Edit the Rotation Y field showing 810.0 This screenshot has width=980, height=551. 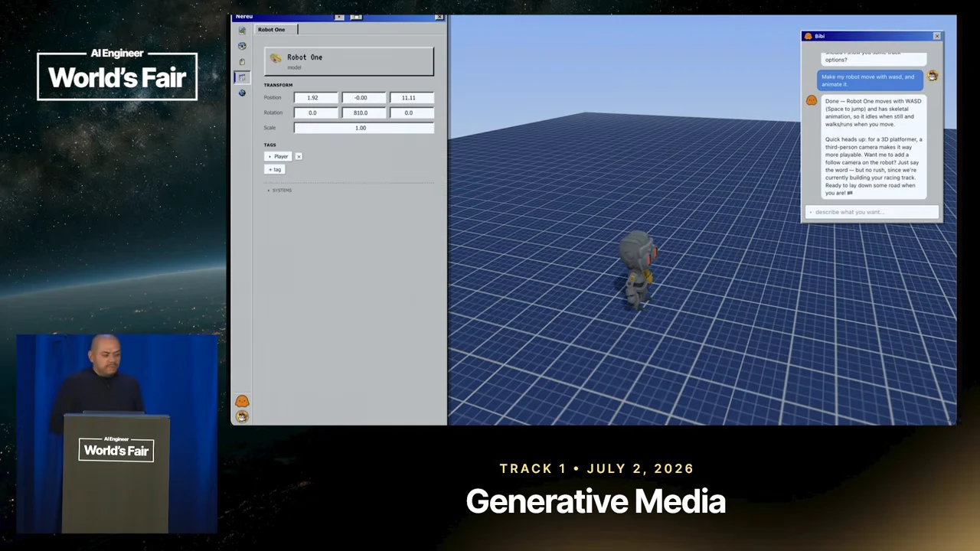(363, 112)
